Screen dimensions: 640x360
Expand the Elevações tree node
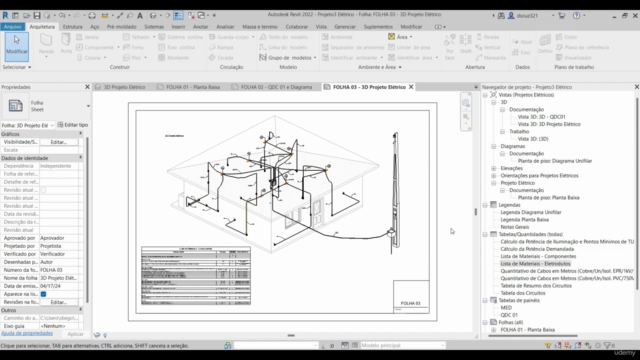point(493,168)
